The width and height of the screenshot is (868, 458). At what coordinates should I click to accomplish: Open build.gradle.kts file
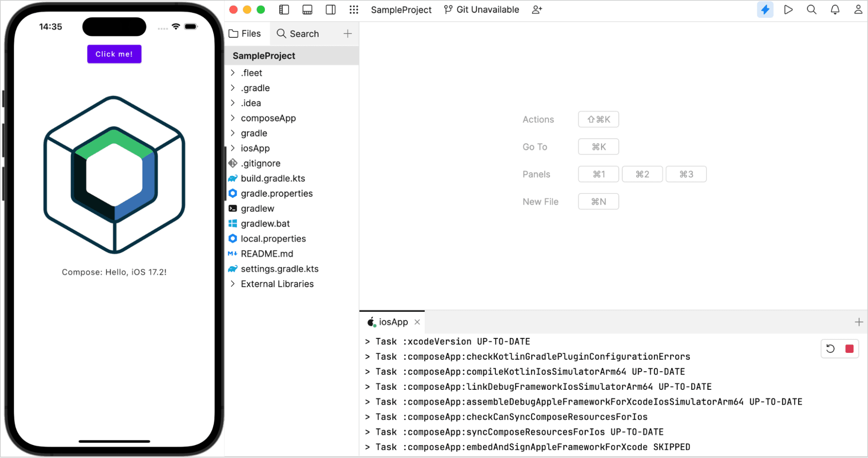273,178
